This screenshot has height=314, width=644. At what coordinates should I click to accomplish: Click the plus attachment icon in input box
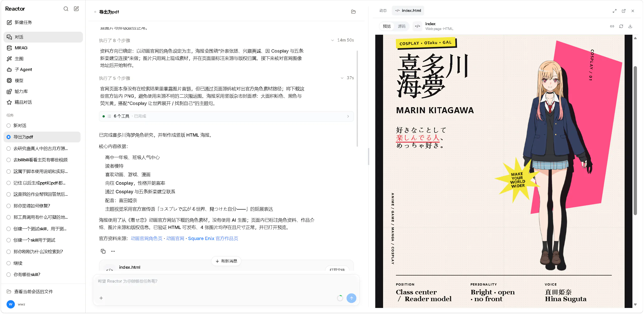[101, 298]
